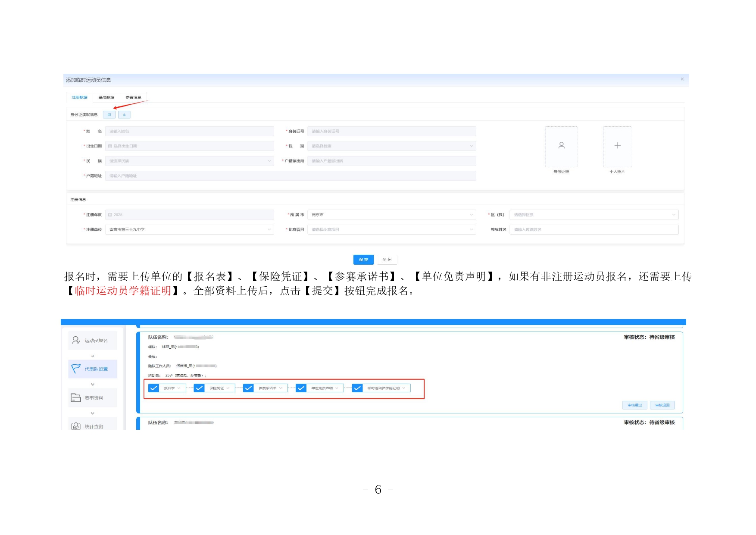
Task: Open the 民族 dropdown
Action: point(190,161)
